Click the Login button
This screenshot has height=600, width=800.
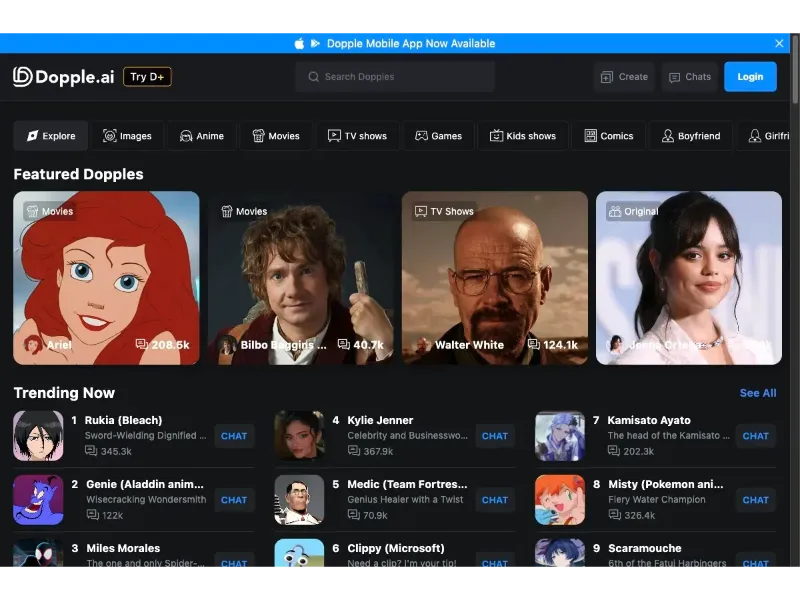pos(750,77)
